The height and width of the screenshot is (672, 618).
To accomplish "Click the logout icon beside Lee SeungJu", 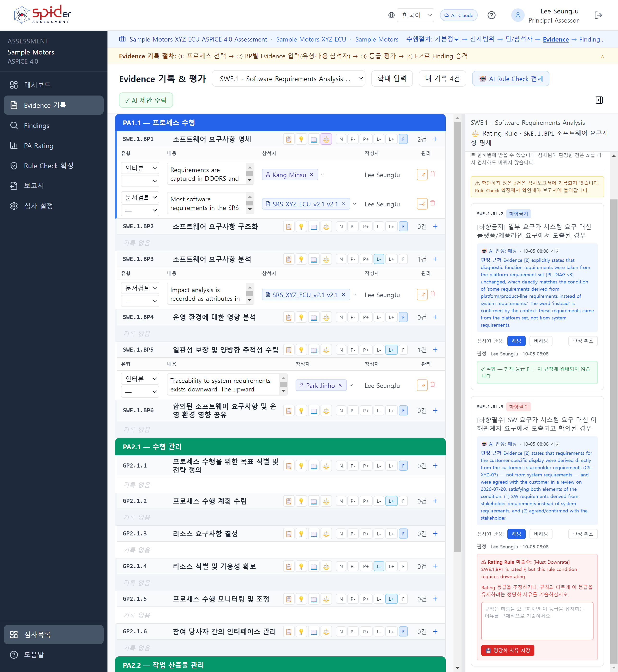I will [x=598, y=15].
